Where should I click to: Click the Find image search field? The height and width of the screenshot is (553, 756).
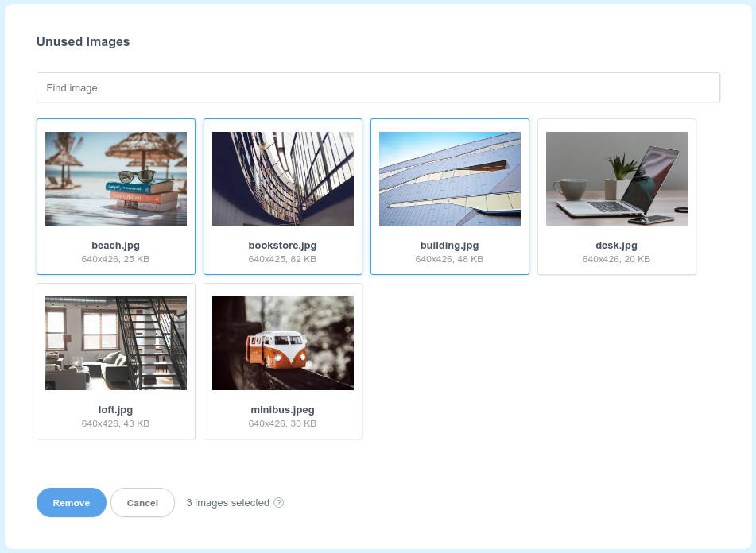(378, 87)
